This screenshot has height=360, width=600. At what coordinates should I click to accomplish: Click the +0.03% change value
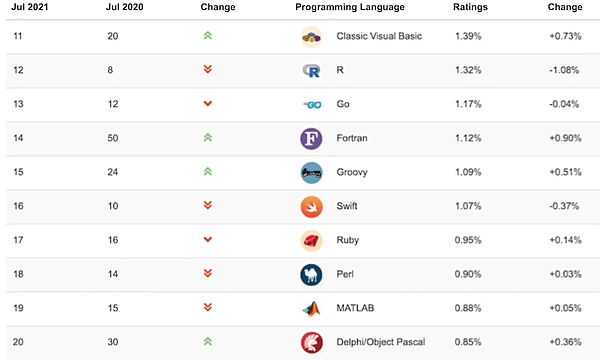[x=565, y=274]
